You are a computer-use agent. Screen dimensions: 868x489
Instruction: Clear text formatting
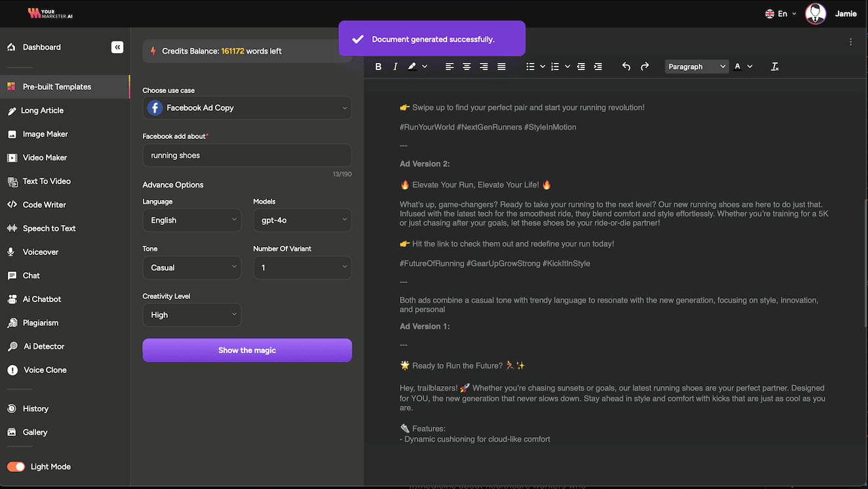[775, 66]
